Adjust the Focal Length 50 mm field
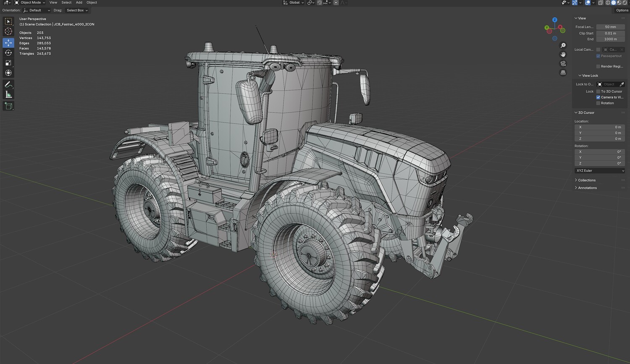 611,27
